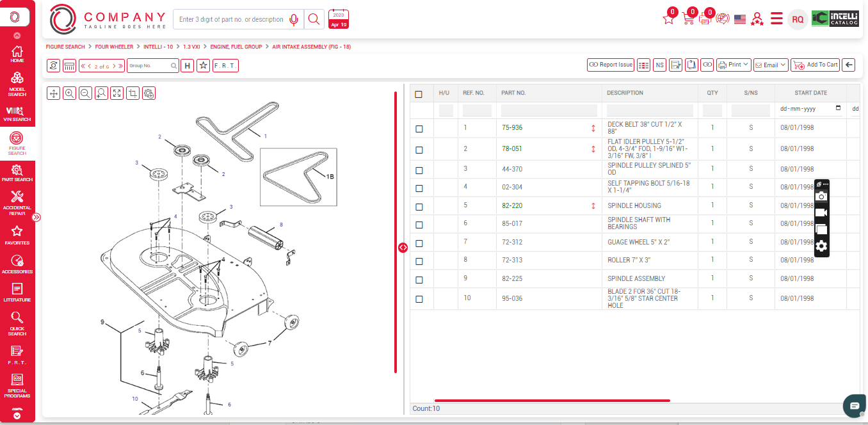Open FIGURE SEARCH from the breadcrumb trail
The width and height of the screenshot is (868, 425).
(64, 46)
